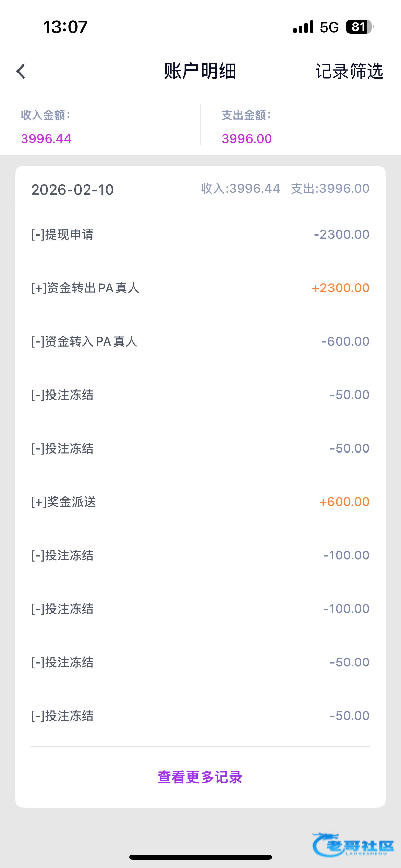Tap the daily 支出:3996.00 summary
The width and height of the screenshot is (401, 868).
[x=330, y=189]
